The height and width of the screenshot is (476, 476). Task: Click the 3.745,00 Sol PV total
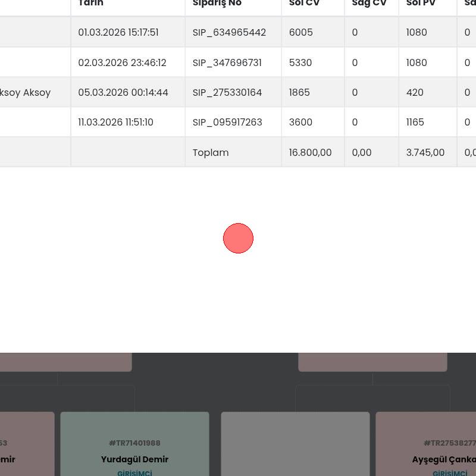pyautogui.click(x=425, y=152)
